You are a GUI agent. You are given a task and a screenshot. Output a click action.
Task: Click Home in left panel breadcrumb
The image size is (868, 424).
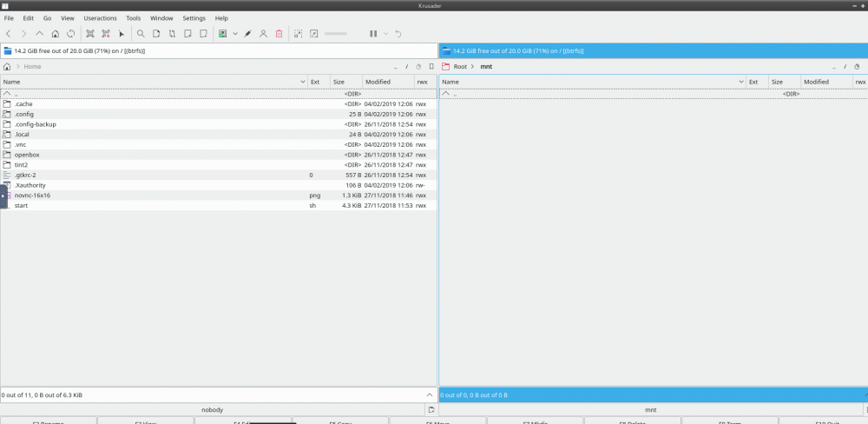coord(32,67)
